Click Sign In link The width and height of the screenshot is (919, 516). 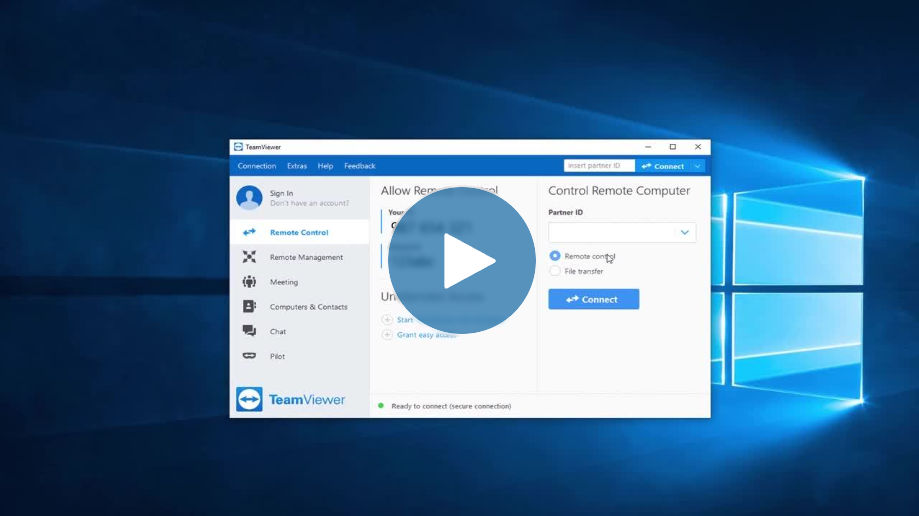click(x=281, y=193)
